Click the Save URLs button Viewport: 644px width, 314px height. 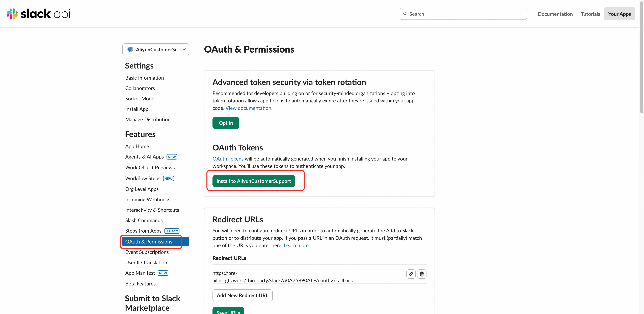pos(228,310)
